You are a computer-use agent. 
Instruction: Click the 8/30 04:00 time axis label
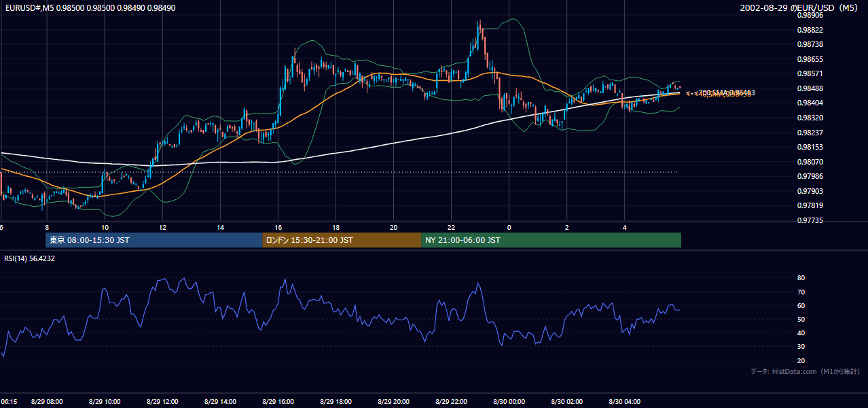pyautogui.click(x=625, y=402)
